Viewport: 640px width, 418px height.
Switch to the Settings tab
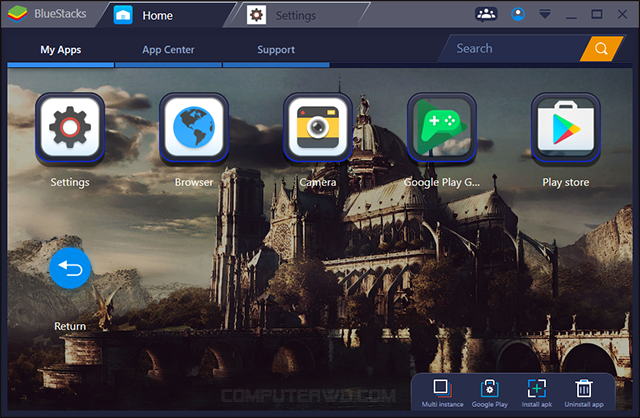[x=297, y=15]
